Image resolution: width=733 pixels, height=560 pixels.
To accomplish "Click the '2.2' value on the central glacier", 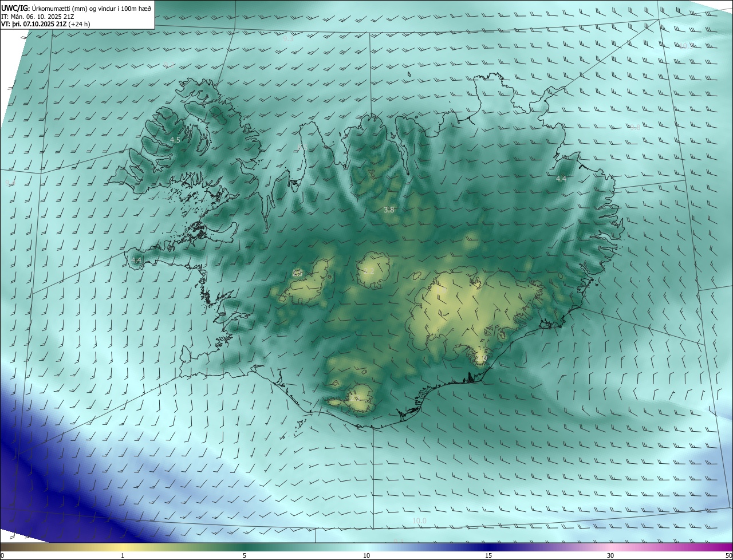I will coord(369,271).
